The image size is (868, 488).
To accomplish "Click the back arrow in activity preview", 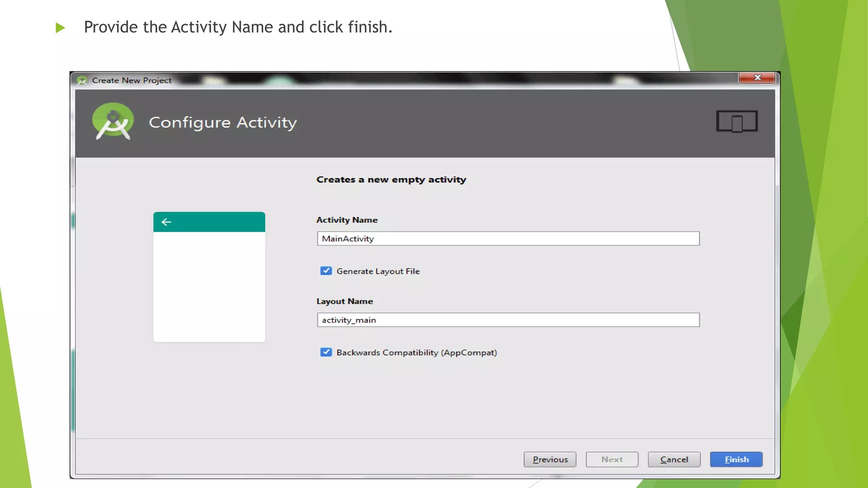I will pyautogui.click(x=166, y=222).
